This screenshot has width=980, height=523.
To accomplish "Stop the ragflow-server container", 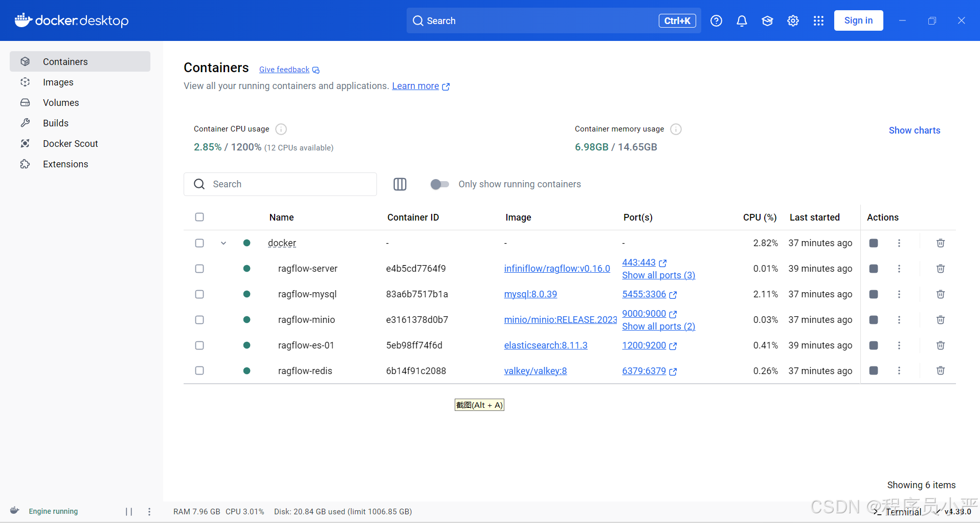I will pyautogui.click(x=874, y=269).
